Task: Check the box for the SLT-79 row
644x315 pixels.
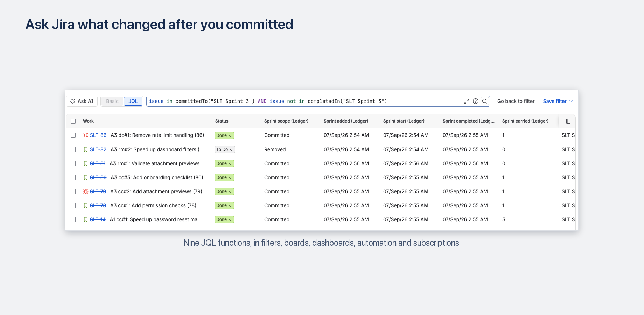Action: (73, 191)
